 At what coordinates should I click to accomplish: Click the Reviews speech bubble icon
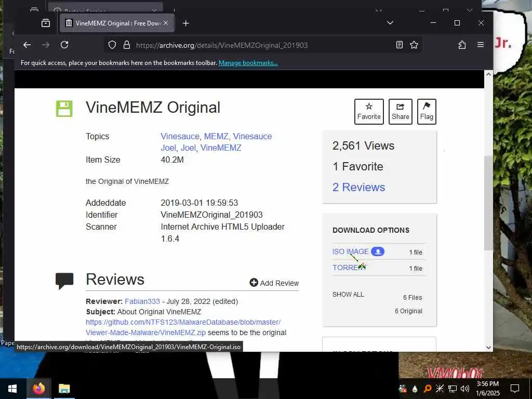[x=64, y=281]
